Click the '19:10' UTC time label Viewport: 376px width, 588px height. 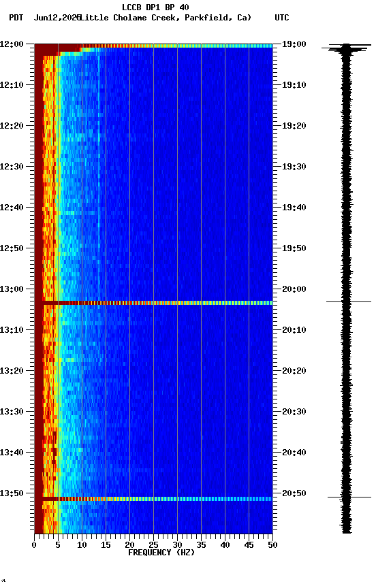click(294, 85)
